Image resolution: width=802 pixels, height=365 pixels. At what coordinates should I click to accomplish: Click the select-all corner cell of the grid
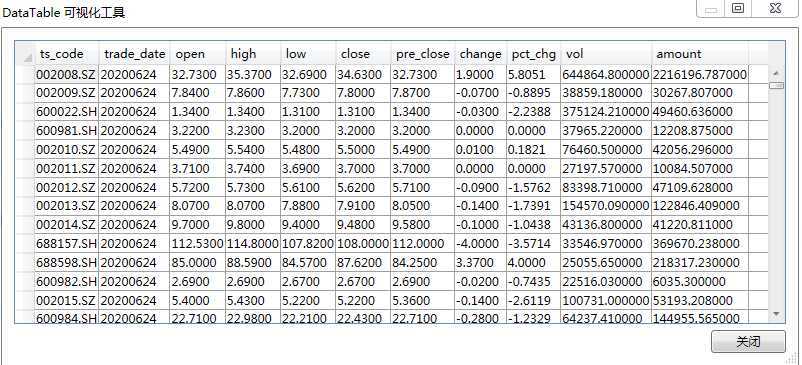pyautogui.click(x=25, y=54)
